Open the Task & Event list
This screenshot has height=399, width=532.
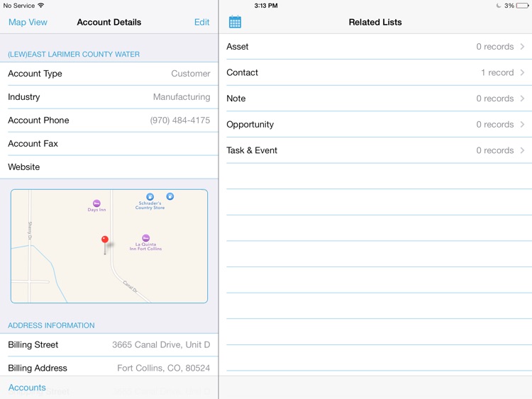click(x=375, y=150)
